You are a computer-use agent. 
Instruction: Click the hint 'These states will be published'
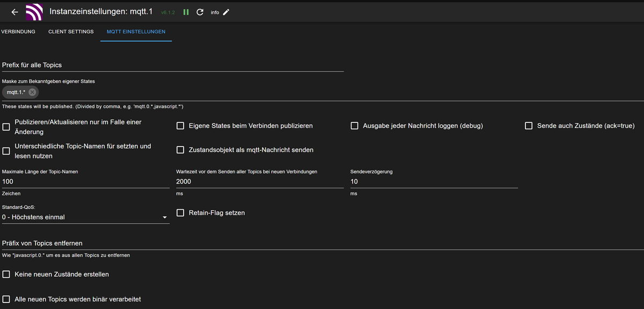[x=93, y=107]
